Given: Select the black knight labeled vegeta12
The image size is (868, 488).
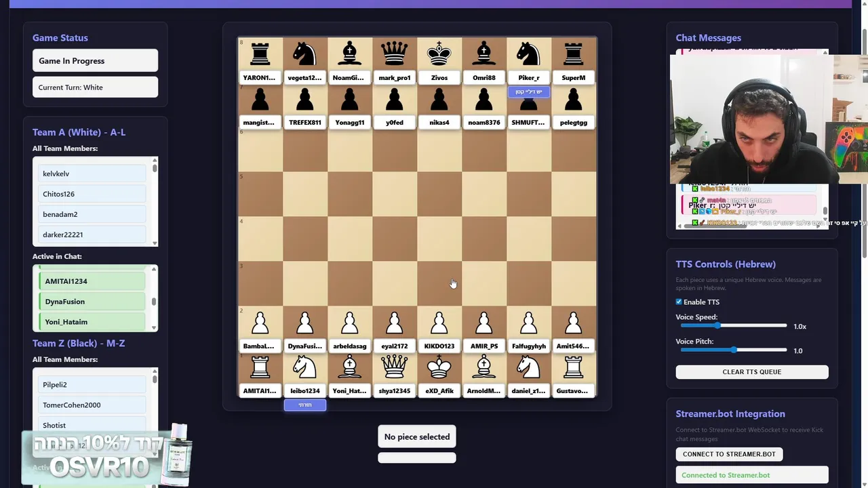Looking at the screenshot, I should [304, 54].
